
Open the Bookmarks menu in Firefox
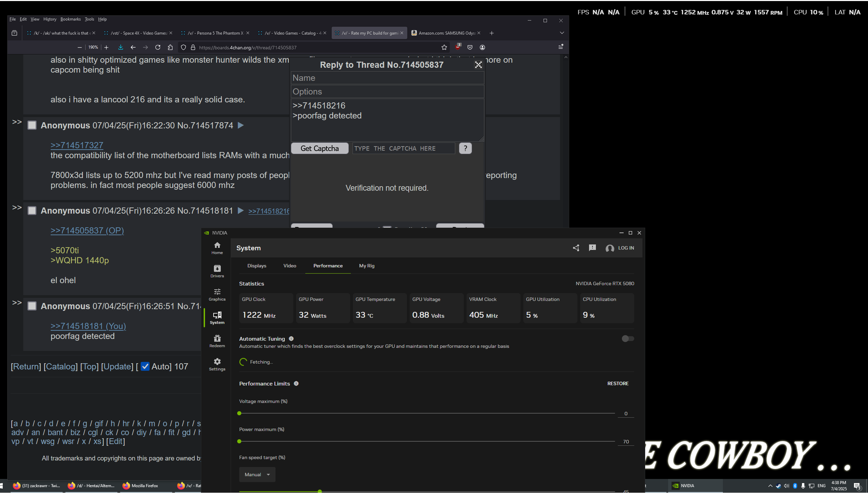[71, 19]
